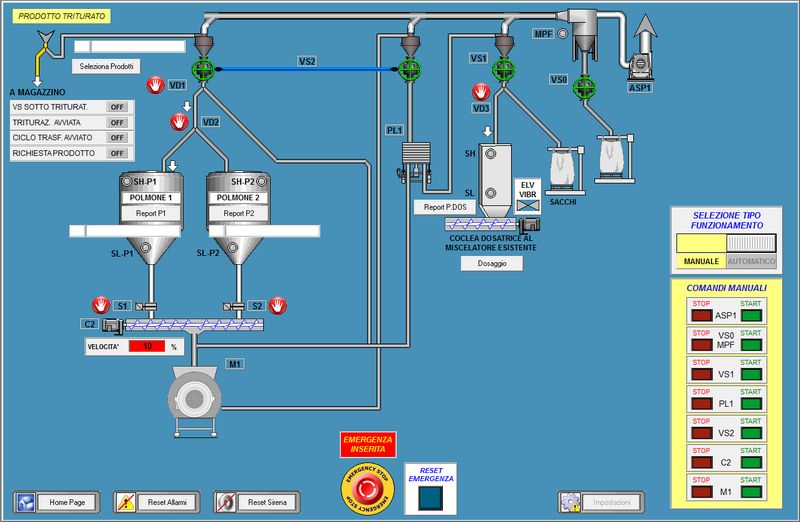The width and height of the screenshot is (800, 522).
Task: Go to Home Page
Action: click(x=58, y=501)
